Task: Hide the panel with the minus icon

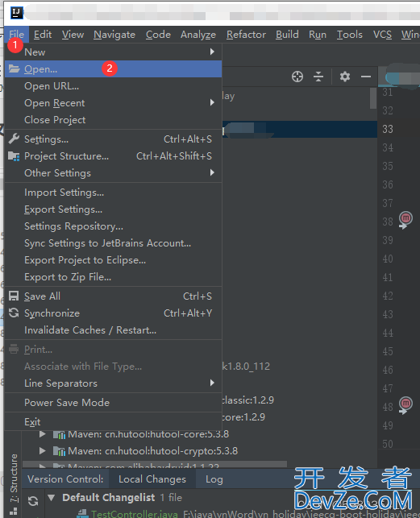Action: click(x=366, y=77)
